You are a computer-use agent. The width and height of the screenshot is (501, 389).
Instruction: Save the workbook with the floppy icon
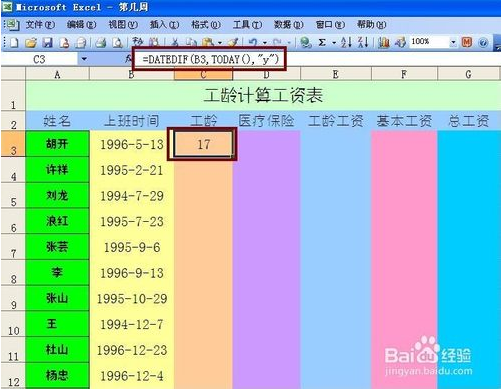click(x=48, y=43)
